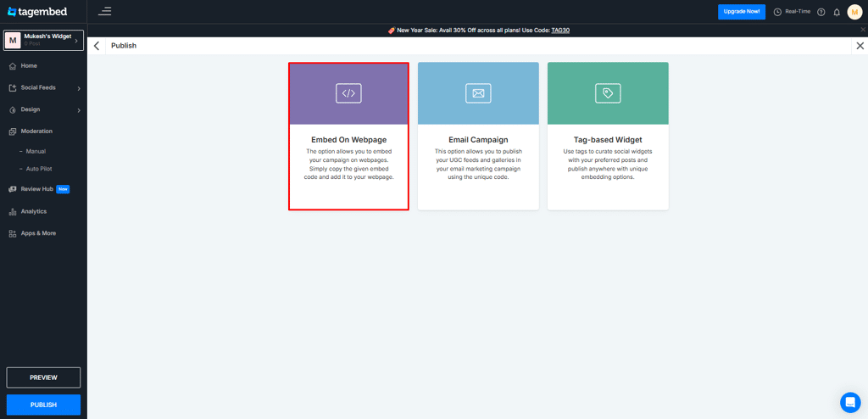The image size is (868, 419).
Task: Click the hamburger menu collapse icon
Action: (x=104, y=12)
